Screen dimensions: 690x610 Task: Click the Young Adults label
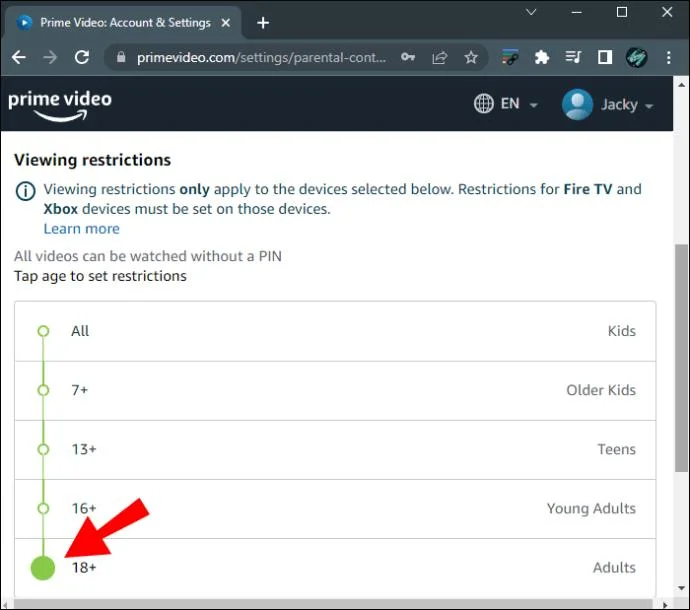click(591, 509)
